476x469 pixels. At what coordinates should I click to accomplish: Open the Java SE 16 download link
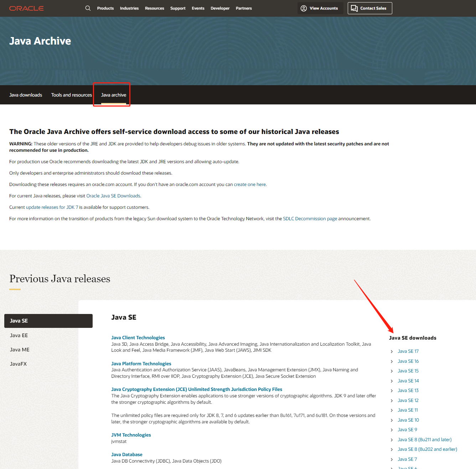[x=408, y=361]
